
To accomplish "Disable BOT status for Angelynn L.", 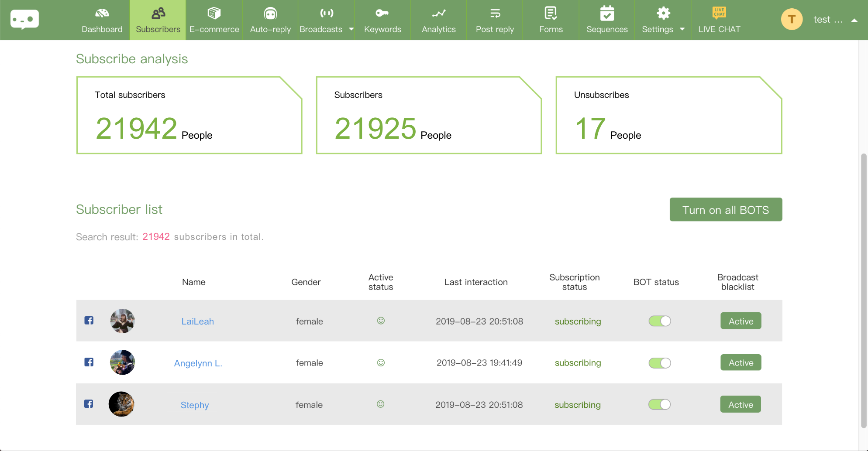I will (x=659, y=363).
